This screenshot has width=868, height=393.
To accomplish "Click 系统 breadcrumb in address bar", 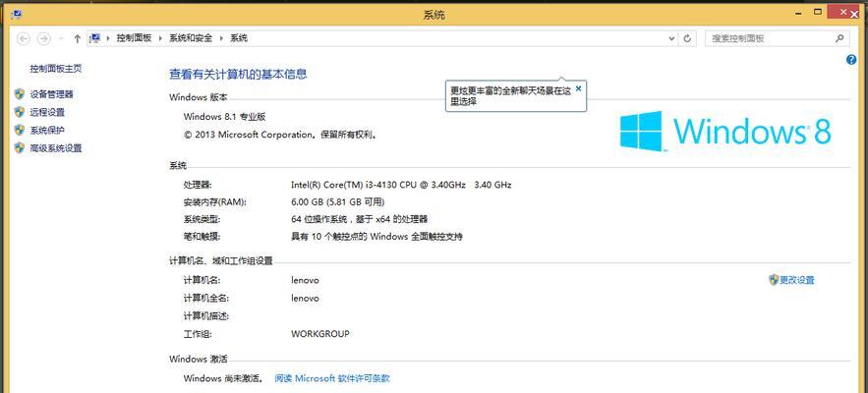I will click(239, 38).
